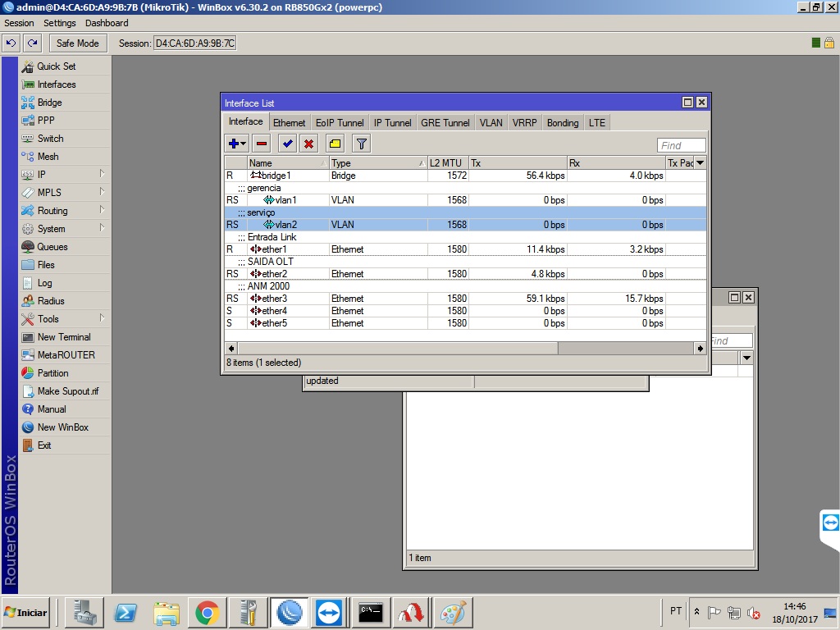840x630 pixels.
Task: Click the red X Disable button
Action: pos(308,144)
